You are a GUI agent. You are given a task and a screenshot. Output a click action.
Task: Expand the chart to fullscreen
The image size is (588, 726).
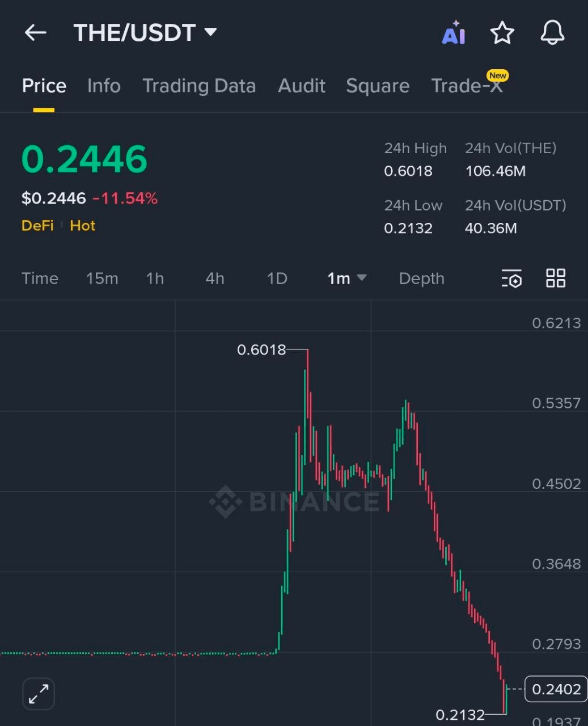click(38, 693)
